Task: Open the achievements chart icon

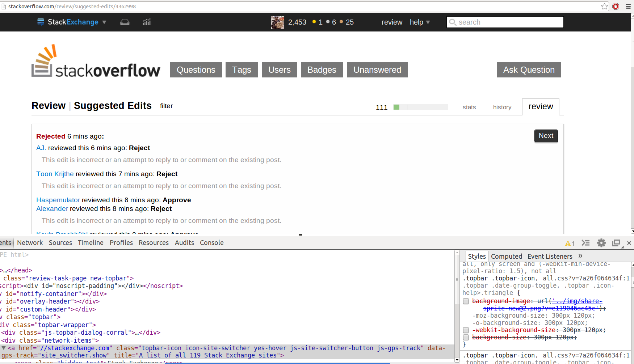Action: [147, 22]
